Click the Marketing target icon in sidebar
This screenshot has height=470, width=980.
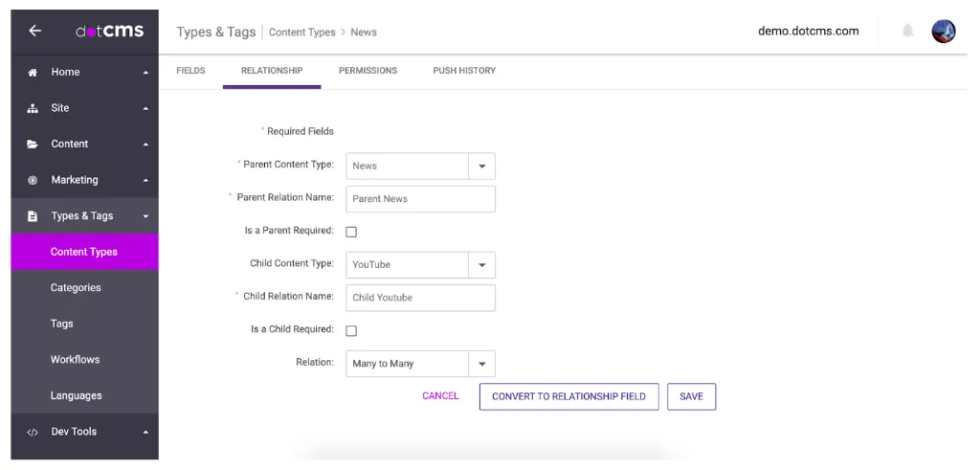pos(33,180)
